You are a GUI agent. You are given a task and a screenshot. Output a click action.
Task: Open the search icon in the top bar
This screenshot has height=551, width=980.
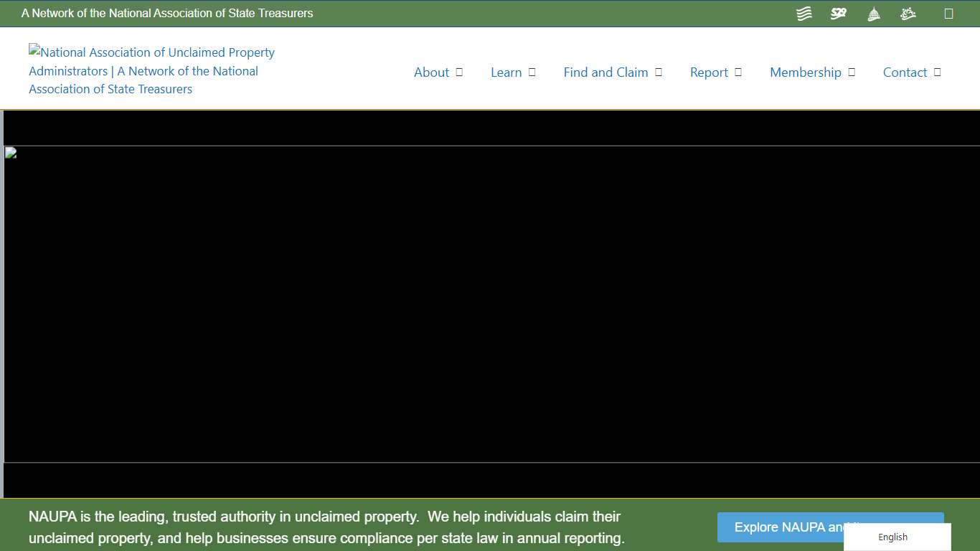(x=949, y=13)
